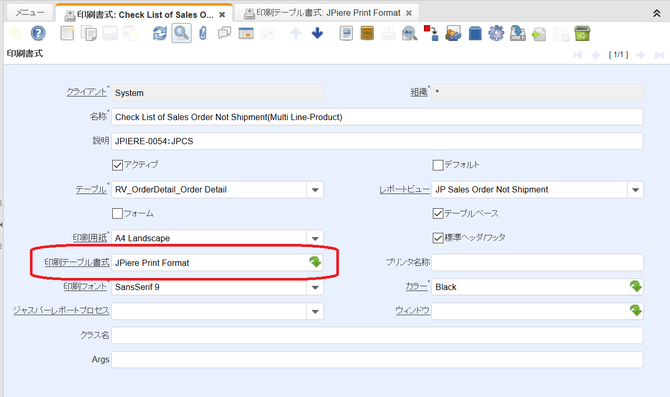670x397 pixels.
Task: Open the テーブル dropdown arrow
Action: tap(315, 190)
